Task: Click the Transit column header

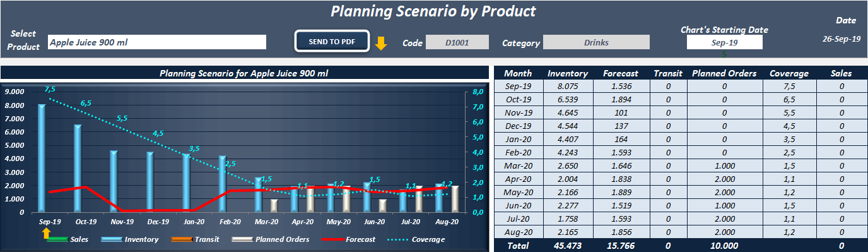Action: click(668, 73)
